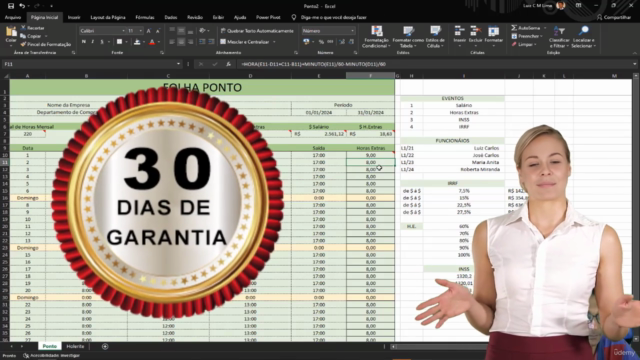
Task: Open Formatação Condicional menu
Action: tap(376, 37)
